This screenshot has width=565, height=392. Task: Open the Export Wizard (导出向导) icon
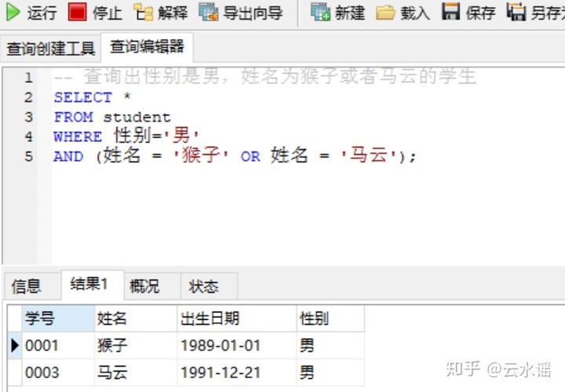pyautogui.click(x=208, y=13)
